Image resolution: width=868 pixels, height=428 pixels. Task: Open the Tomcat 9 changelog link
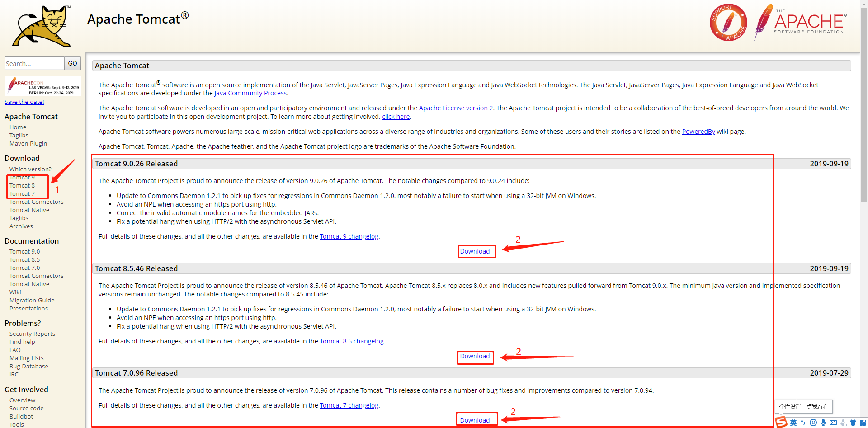(349, 236)
